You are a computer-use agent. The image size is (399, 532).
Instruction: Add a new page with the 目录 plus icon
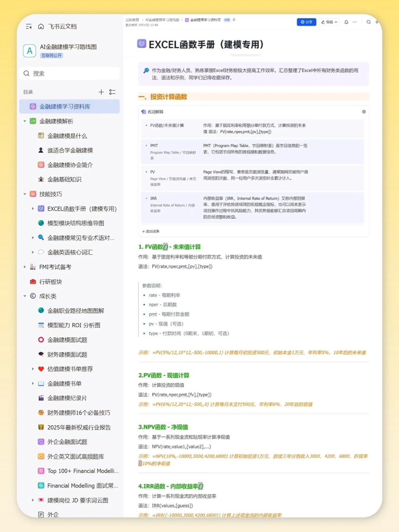(x=101, y=92)
